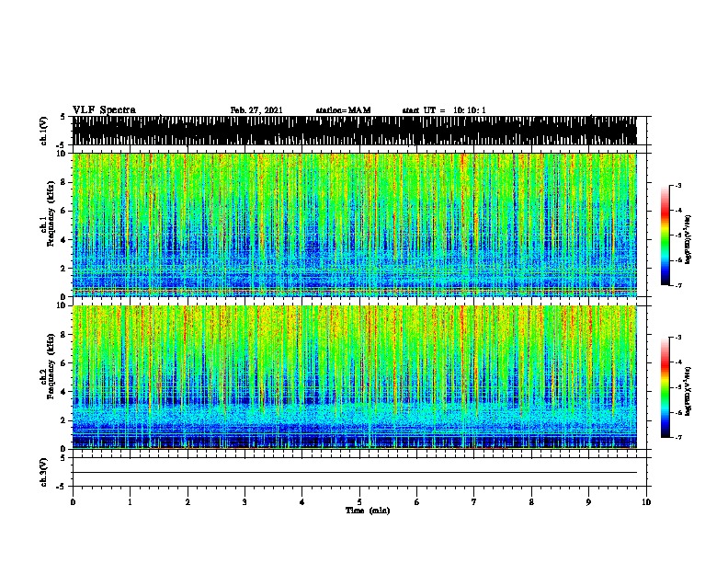Image resolution: width=728 pixels, height=563 pixels.
Task: Click the "ch.1(V)" waveform axis label
Action: pyautogui.click(x=43, y=131)
